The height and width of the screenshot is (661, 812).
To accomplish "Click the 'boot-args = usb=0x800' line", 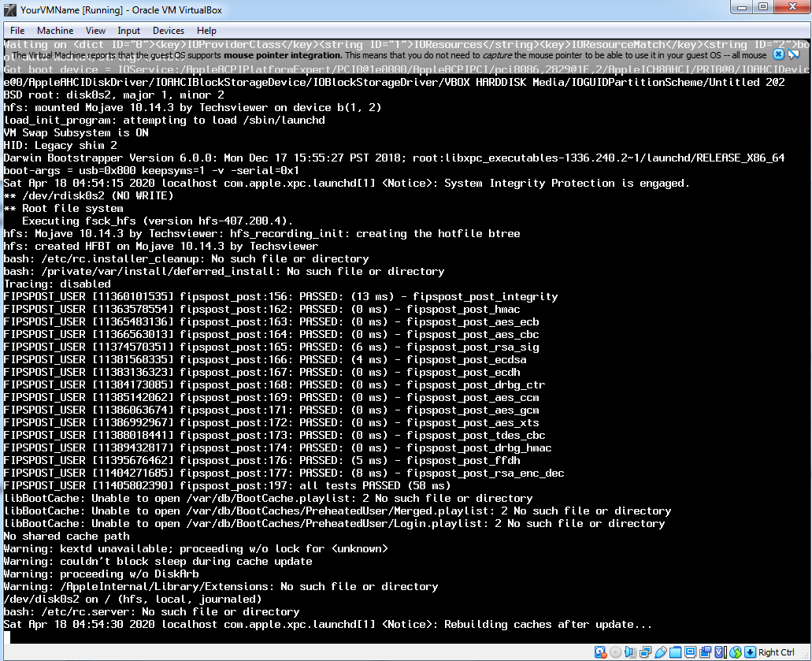I will (x=151, y=170).
